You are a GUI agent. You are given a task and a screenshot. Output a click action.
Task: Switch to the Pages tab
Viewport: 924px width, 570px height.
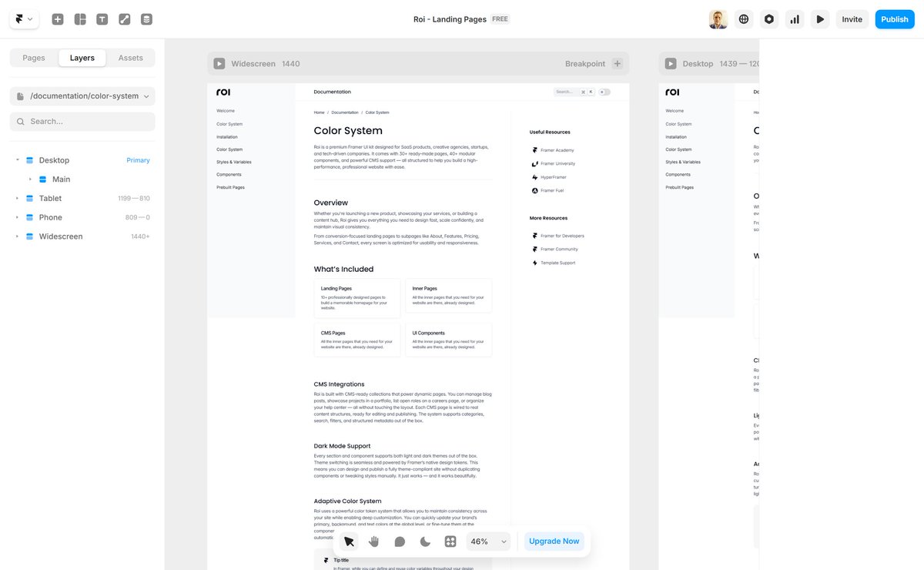(34, 58)
